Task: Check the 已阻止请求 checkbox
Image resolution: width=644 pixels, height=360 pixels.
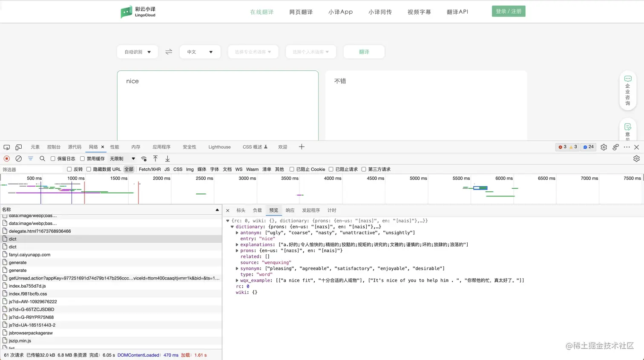Action: tap(331, 169)
